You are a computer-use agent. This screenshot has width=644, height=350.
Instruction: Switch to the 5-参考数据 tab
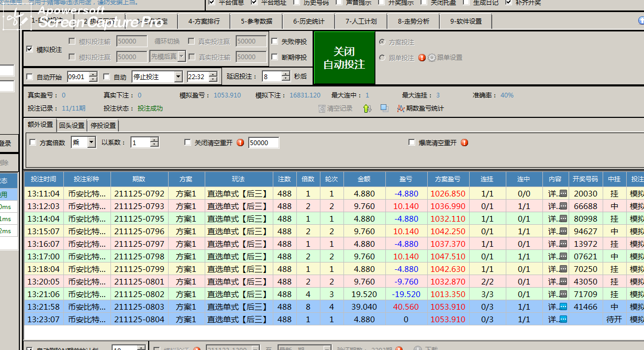(x=257, y=21)
